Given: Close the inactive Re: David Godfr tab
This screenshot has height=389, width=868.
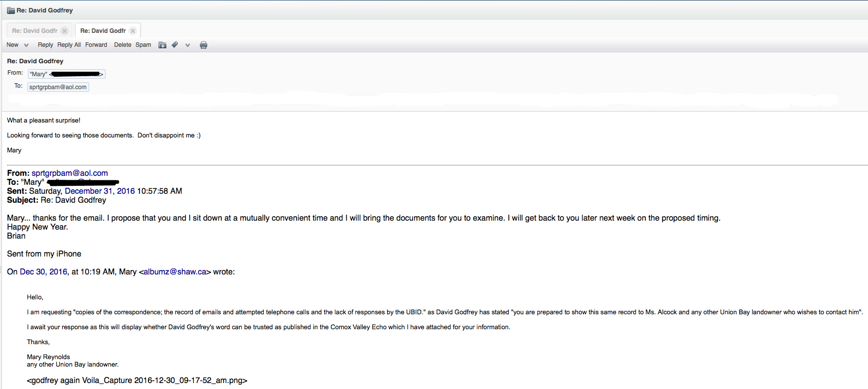Looking at the screenshot, I should [64, 31].
